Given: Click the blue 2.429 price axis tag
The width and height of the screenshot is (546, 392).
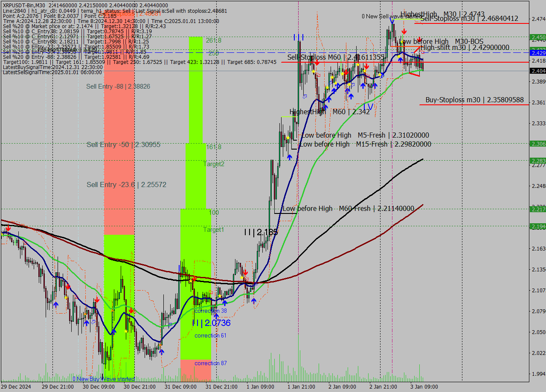Looking at the screenshot, I should point(537,53).
